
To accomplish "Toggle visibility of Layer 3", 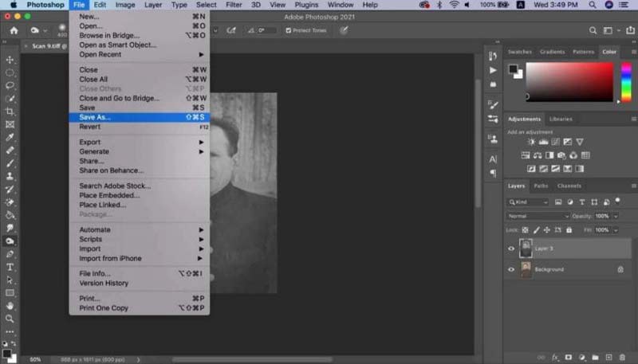I will pyautogui.click(x=511, y=249).
